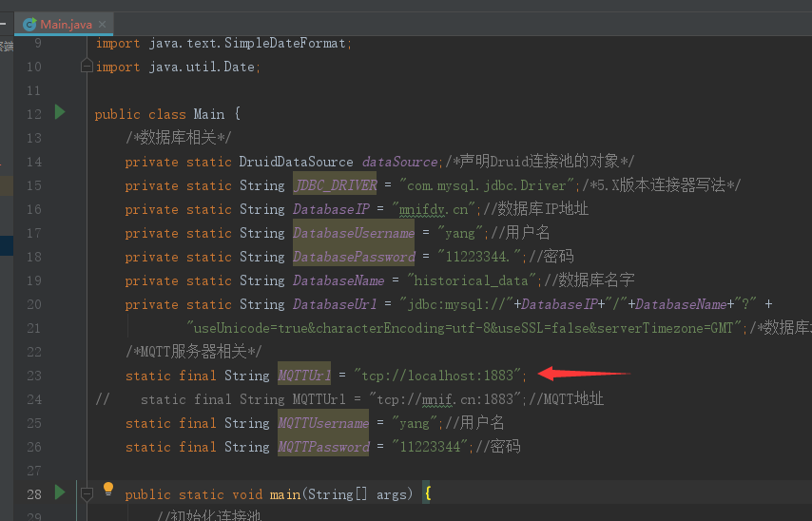
Task: Click the MQTTUrl variable on line 23
Action: coord(304,376)
